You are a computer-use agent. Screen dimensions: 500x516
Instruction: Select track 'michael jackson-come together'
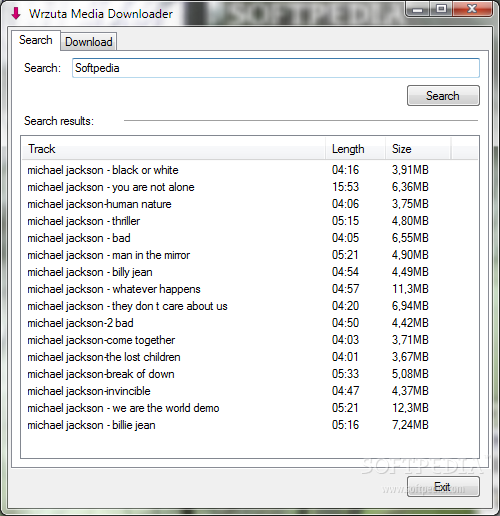coord(101,340)
